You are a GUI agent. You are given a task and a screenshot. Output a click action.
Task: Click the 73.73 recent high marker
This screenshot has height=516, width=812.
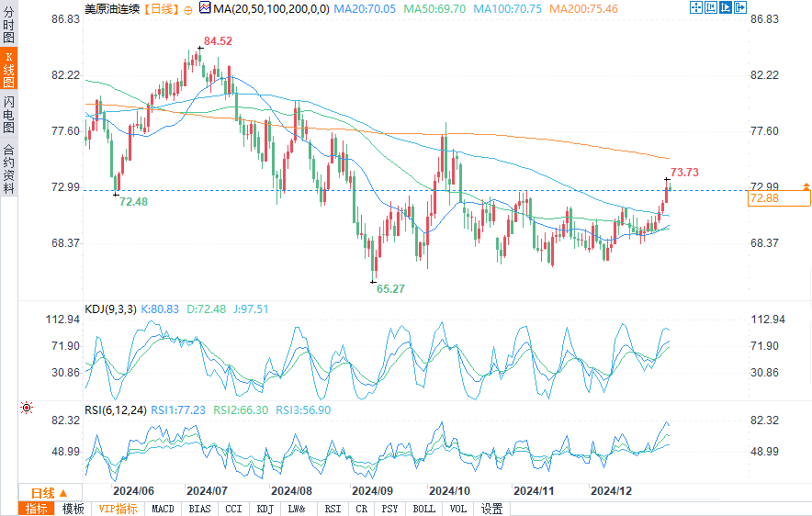[684, 173]
